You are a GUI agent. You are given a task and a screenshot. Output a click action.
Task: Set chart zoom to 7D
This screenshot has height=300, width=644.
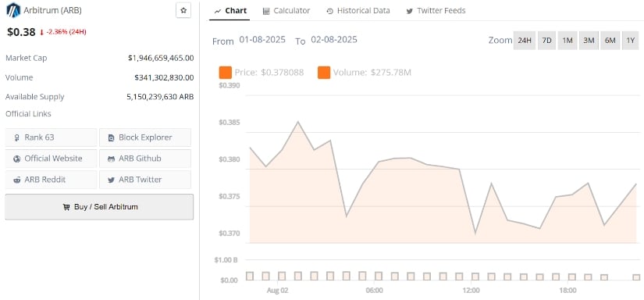546,41
